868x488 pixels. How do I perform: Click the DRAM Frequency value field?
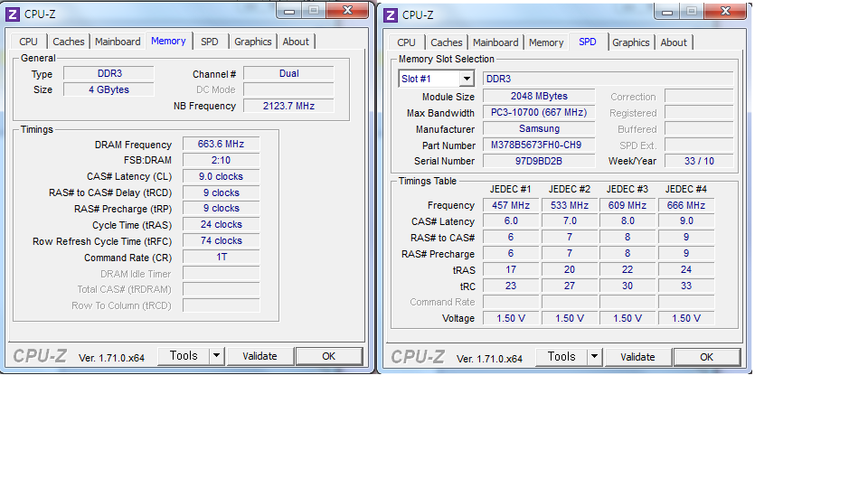coord(221,145)
